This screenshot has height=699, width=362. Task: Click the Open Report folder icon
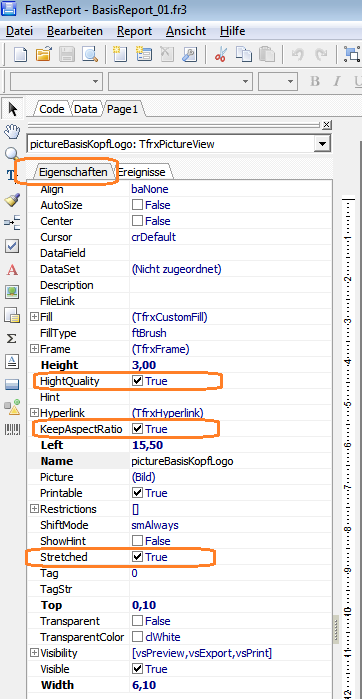tap(44, 54)
